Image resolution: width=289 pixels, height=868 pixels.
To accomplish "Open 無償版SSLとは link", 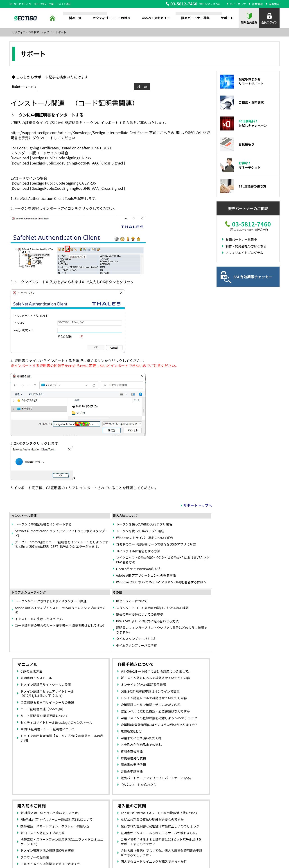I will (x=131, y=731).
